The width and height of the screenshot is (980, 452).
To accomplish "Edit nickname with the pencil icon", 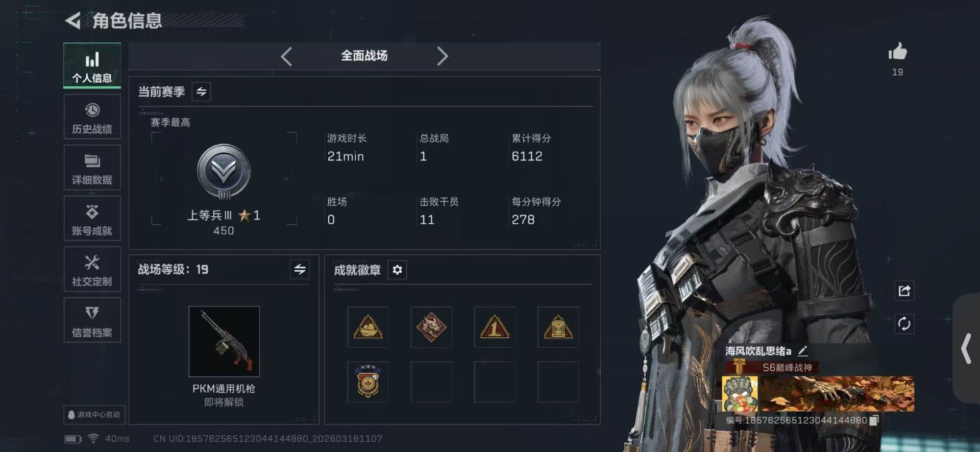I will coord(803,351).
